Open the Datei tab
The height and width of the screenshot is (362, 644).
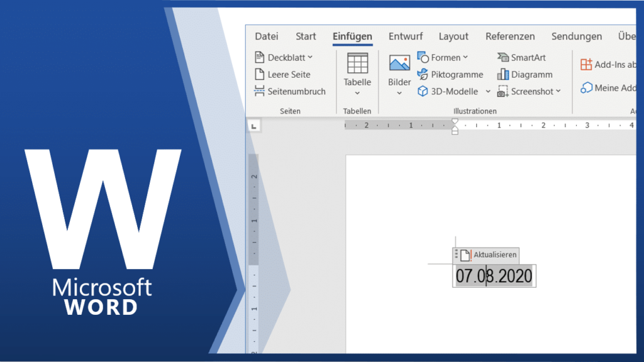pos(266,36)
